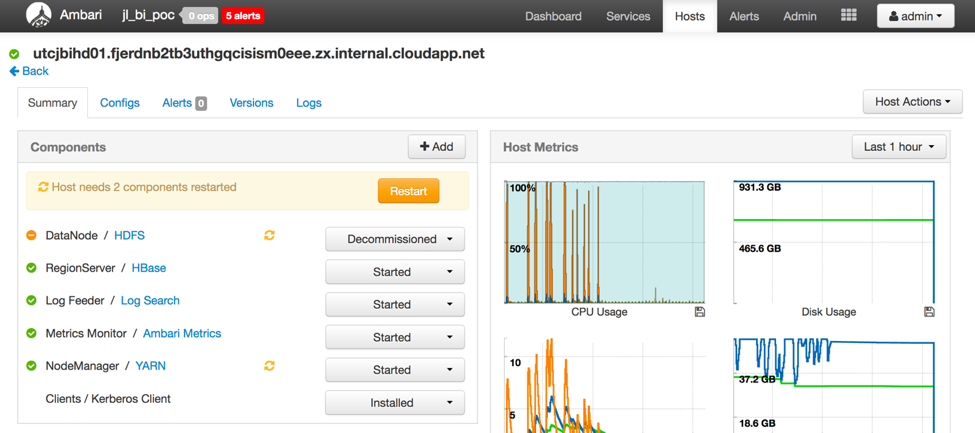Click the red 5 alerts badge
975x433 pixels.
click(243, 16)
